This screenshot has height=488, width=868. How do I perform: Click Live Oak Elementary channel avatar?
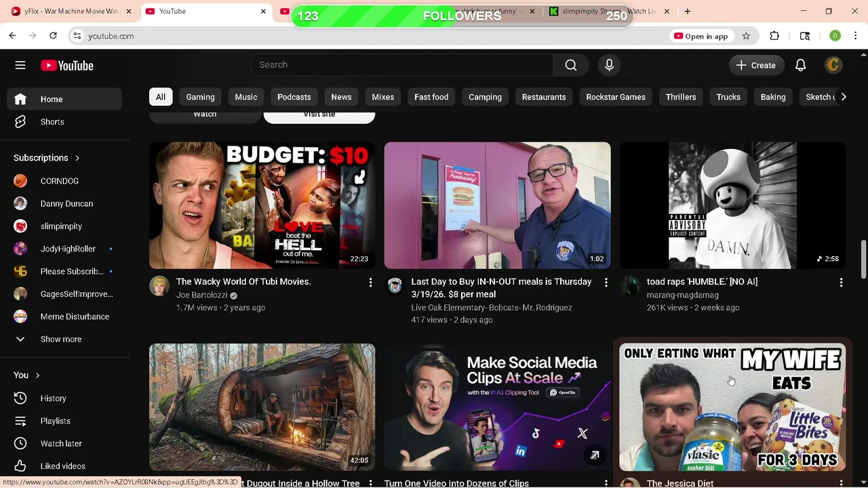[394, 286]
